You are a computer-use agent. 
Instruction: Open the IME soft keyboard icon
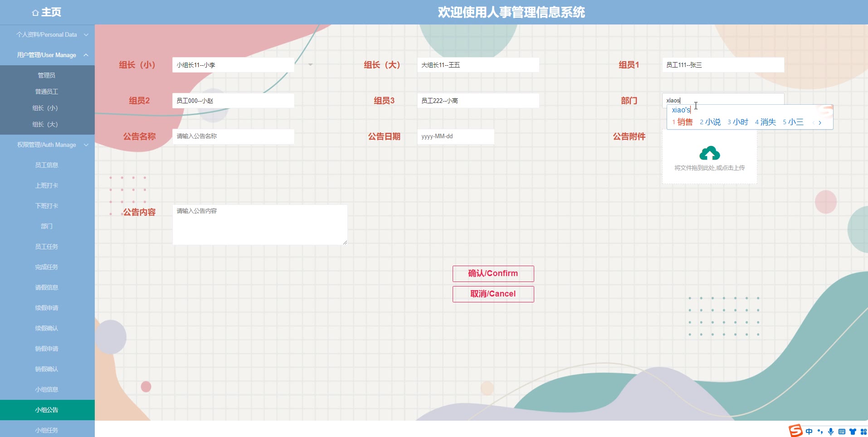coord(842,432)
